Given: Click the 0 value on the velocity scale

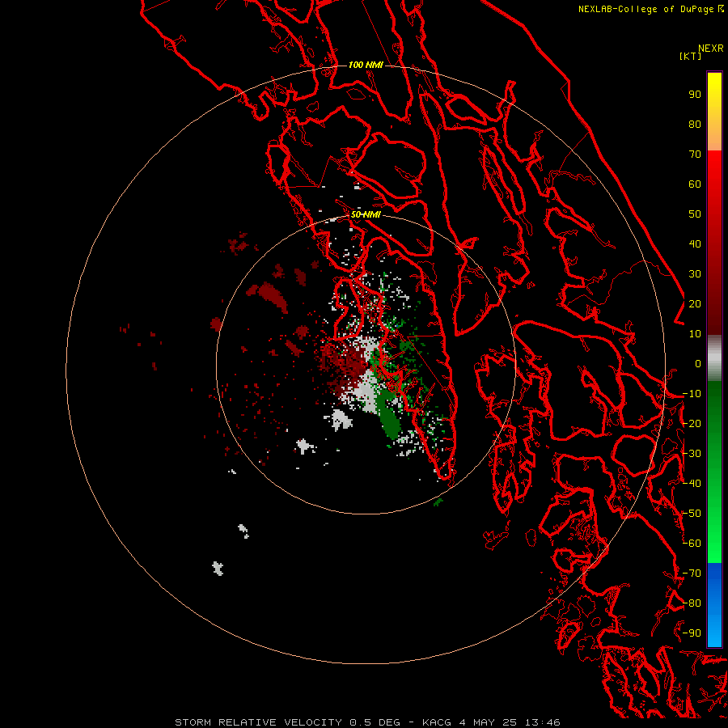Looking at the screenshot, I should click(x=698, y=364).
